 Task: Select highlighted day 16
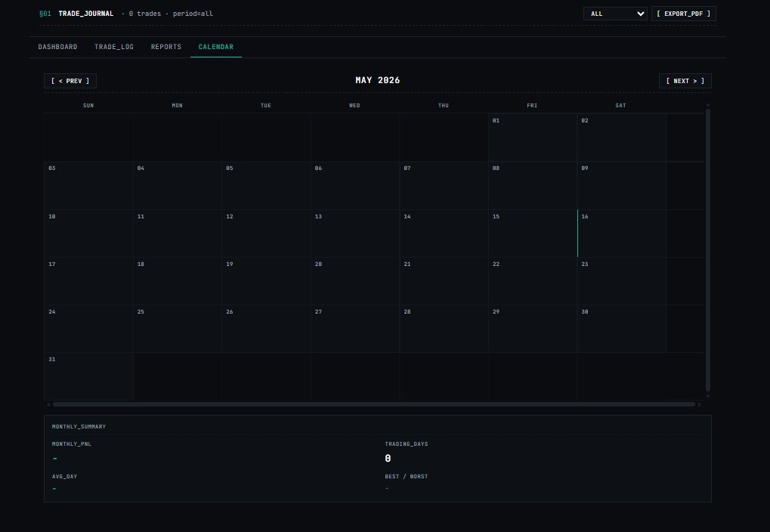pyautogui.click(x=622, y=234)
